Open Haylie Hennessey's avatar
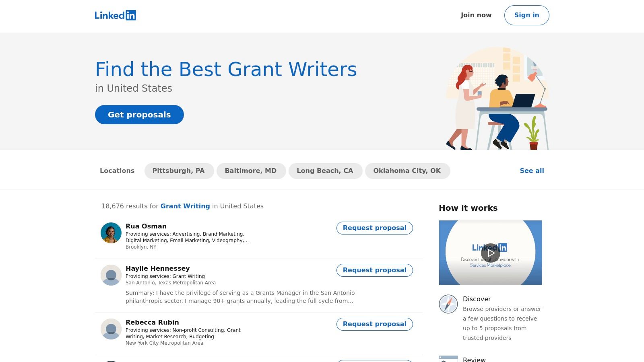 pyautogui.click(x=111, y=275)
